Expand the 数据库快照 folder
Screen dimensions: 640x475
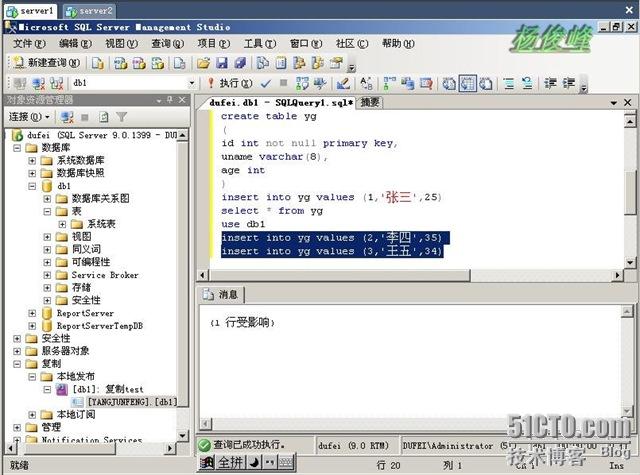[x=32, y=173]
